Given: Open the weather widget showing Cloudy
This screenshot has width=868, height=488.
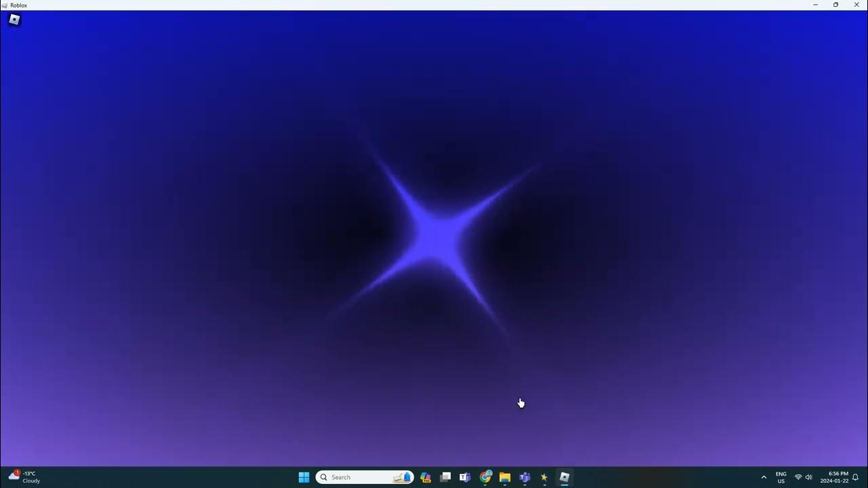Looking at the screenshot, I should tap(24, 477).
